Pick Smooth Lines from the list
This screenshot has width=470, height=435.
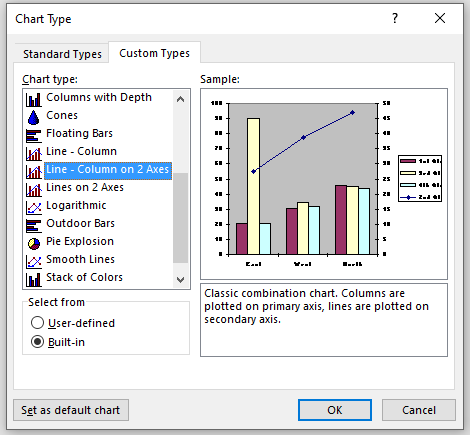coord(80,259)
